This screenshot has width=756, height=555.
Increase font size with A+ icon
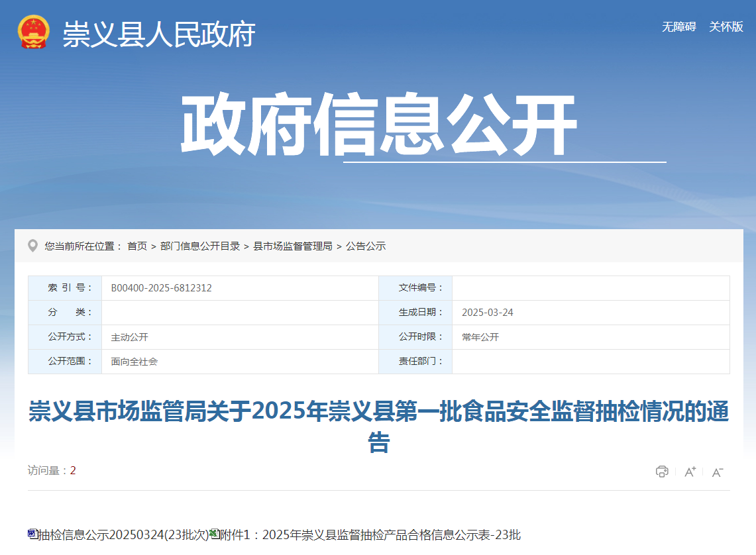pos(690,472)
